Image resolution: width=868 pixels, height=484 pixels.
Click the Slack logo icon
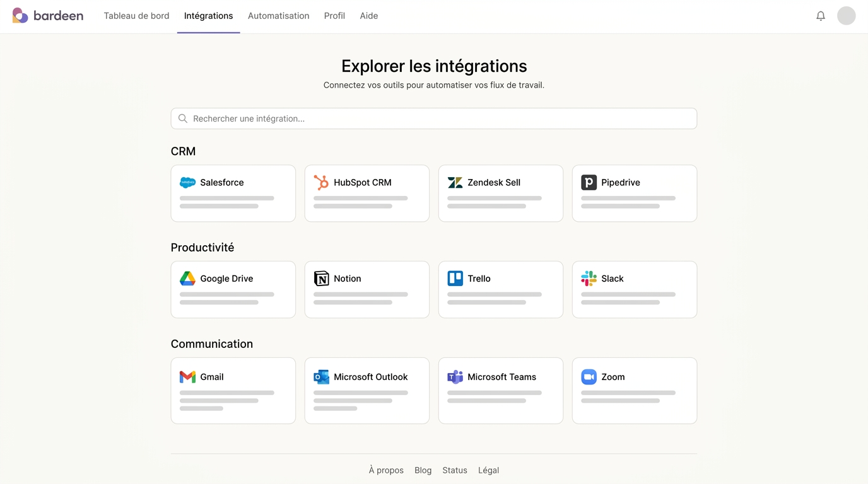tap(589, 279)
